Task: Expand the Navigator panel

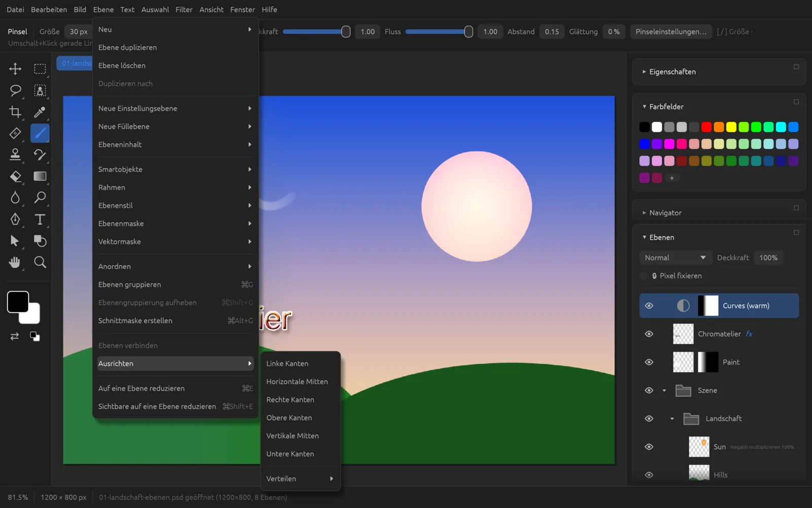Action: pyautogui.click(x=644, y=213)
